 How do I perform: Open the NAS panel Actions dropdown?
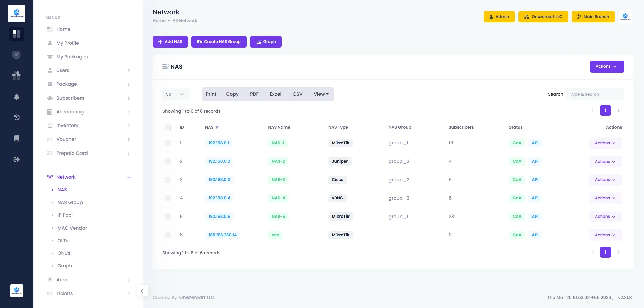coord(606,67)
